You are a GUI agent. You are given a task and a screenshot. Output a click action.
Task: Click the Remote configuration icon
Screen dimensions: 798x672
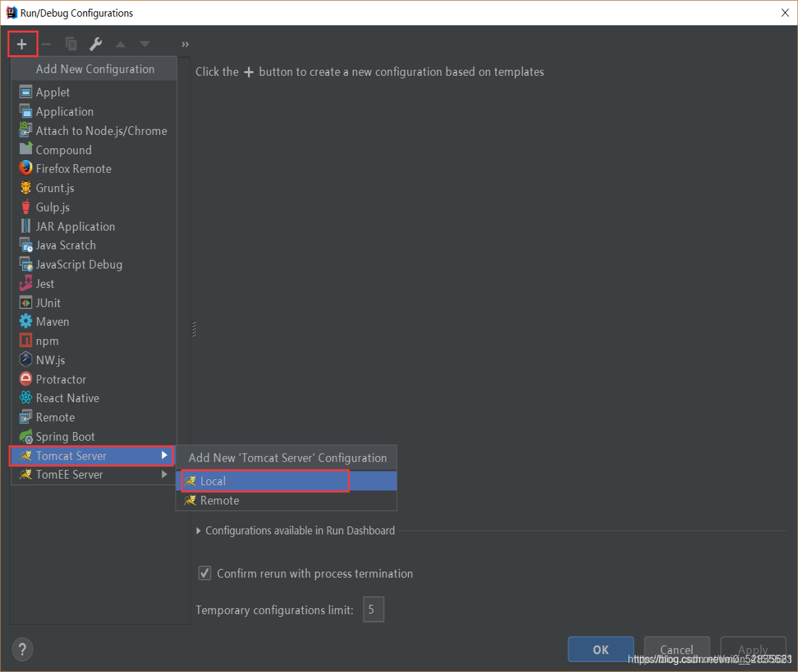[x=26, y=417]
